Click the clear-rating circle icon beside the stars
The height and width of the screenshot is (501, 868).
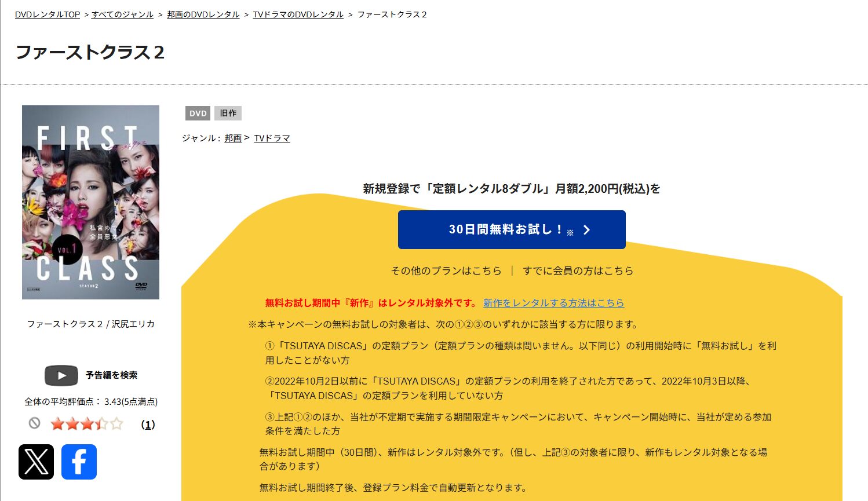pos(34,423)
